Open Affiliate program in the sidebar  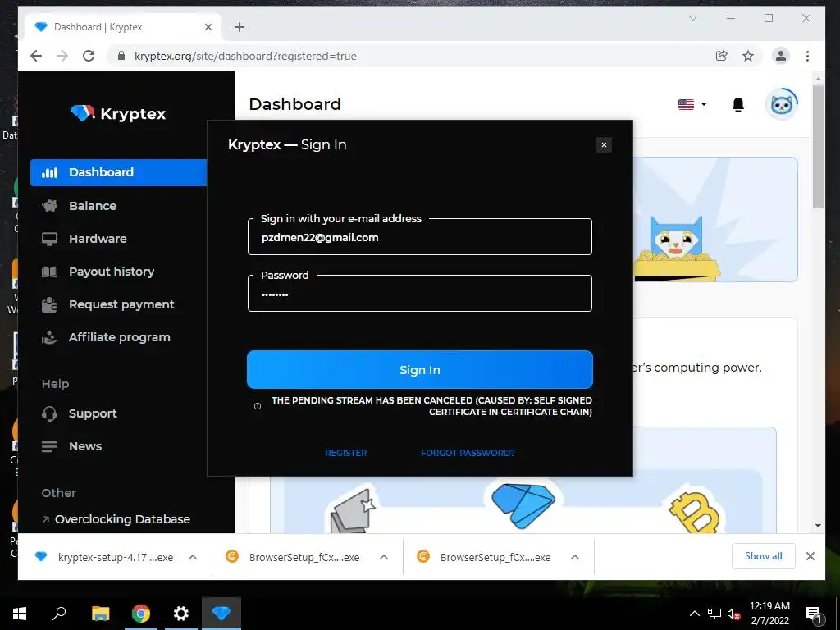click(106, 337)
